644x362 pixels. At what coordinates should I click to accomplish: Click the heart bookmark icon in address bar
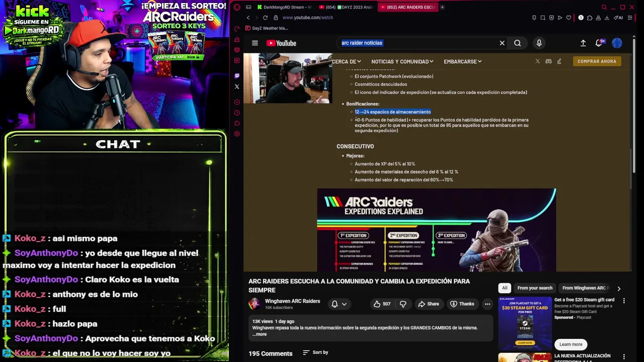569,18
